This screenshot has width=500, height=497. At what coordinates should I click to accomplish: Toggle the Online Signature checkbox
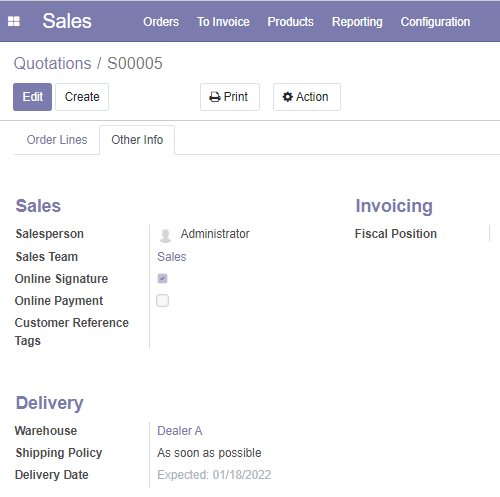[x=162, y=278]
